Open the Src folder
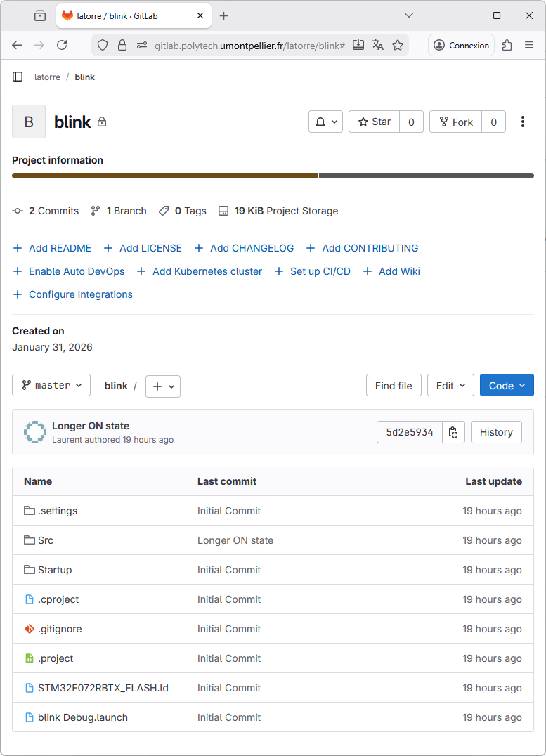The height and width of the screenshot is (756, 546). [x=46, y=540]
